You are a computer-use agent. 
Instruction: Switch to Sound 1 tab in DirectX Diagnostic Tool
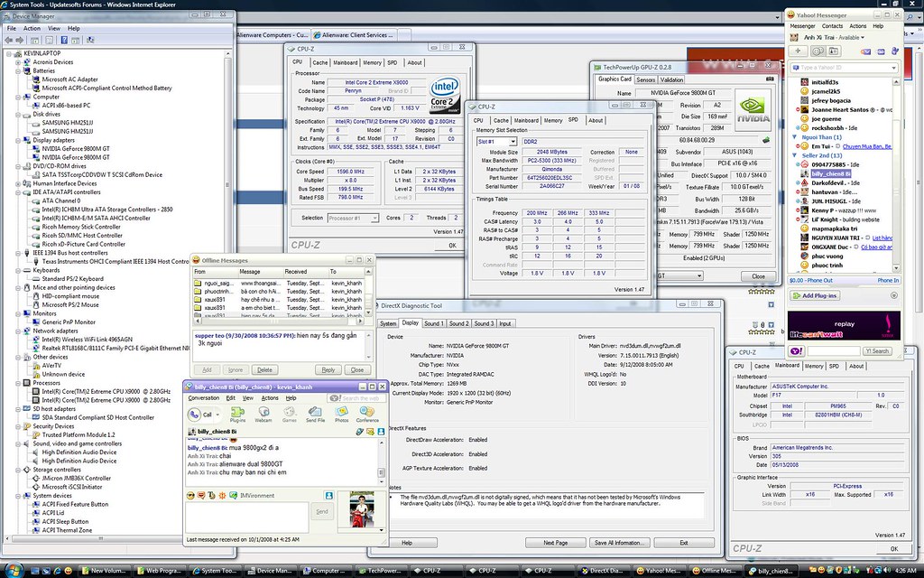tap(432, 323)
